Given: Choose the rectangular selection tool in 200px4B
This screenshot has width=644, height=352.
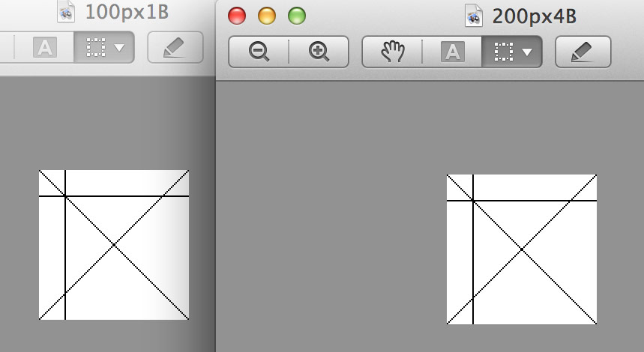Looking at the screenshot, I should pos(503,52).
